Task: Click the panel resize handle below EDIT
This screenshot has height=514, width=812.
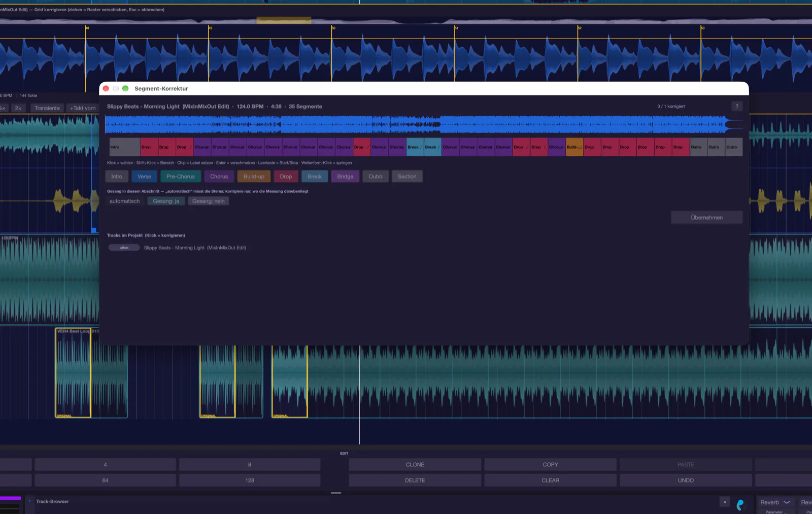Action: (336, 493)
